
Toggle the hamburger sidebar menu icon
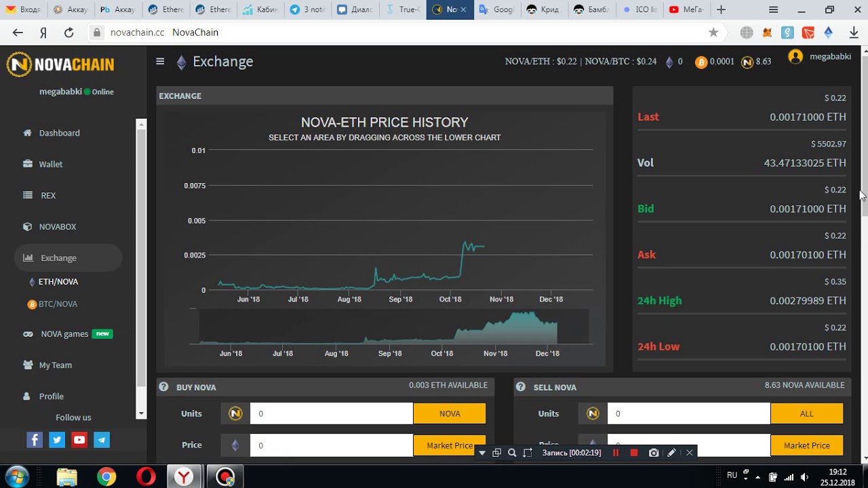(x=160, y=61)
